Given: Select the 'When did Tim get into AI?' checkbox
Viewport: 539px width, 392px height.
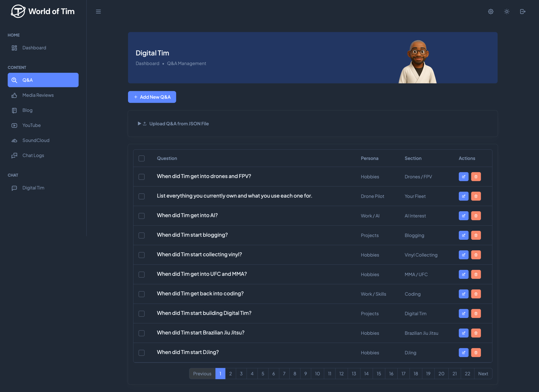Looking at the screenshot, I should click(x=141, y=216).
